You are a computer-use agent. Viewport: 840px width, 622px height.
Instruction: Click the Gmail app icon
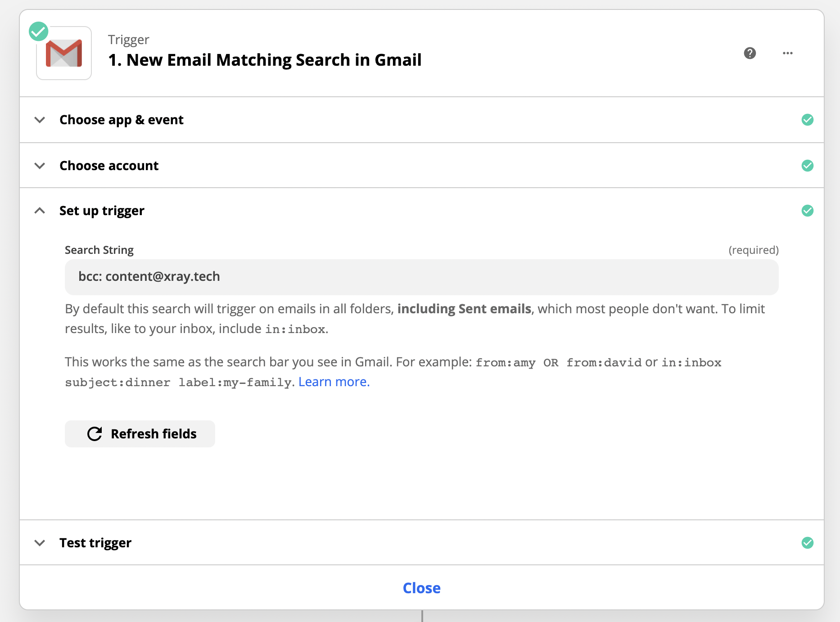coord(64,53)
